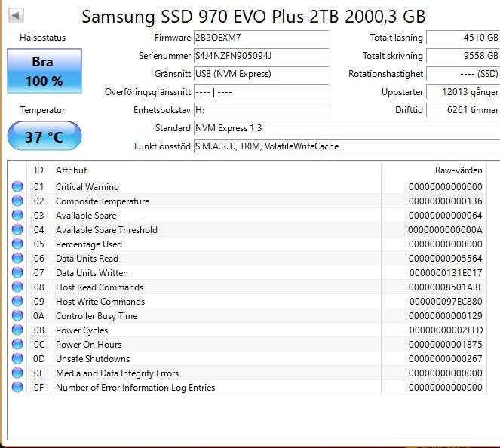Select the Host Read Commands attribute name
Image resolution: width=500 pixels, height=448 pixels.
pyautogui.click(x=100, y=287)
